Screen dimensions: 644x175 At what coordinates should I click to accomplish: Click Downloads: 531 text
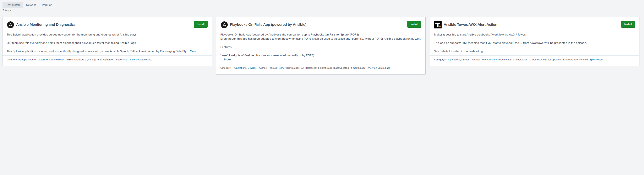(296, 68)
